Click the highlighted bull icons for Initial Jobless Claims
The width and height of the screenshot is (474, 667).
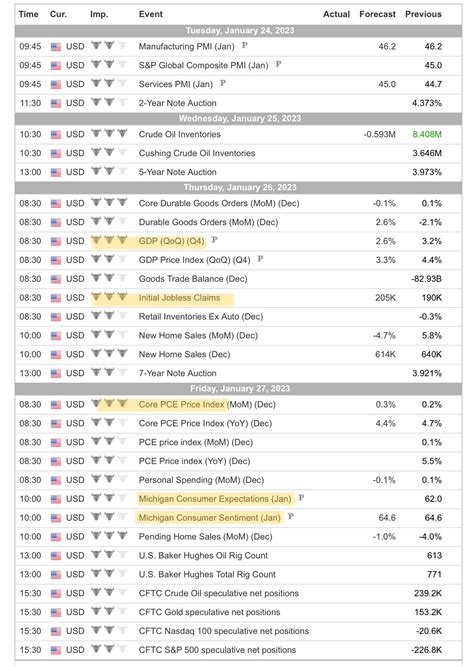109,297
